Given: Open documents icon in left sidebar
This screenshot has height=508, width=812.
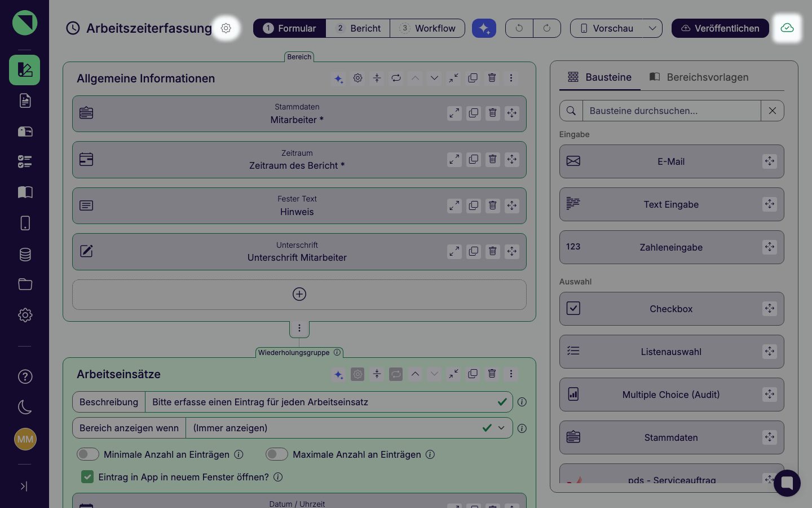Looking at the screenshot, I should point(25,100).
